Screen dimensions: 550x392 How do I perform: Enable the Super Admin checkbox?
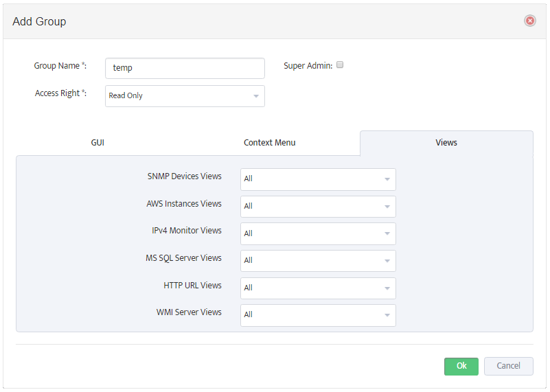click(339, 65)
